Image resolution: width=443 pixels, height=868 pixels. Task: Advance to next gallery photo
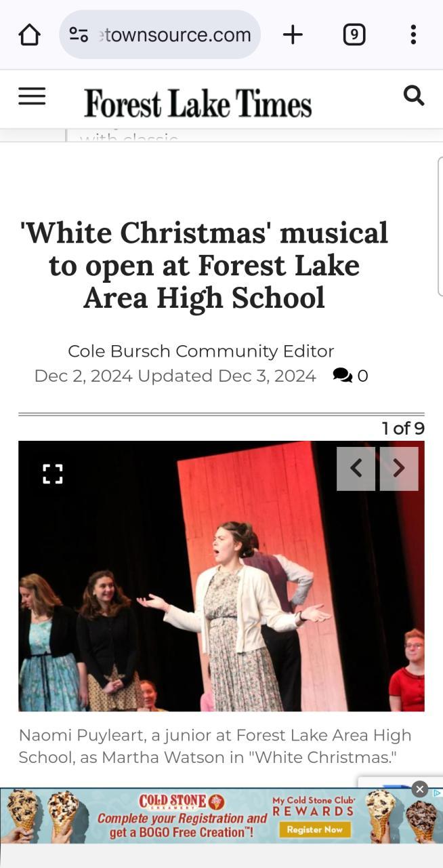click(399, 469)
